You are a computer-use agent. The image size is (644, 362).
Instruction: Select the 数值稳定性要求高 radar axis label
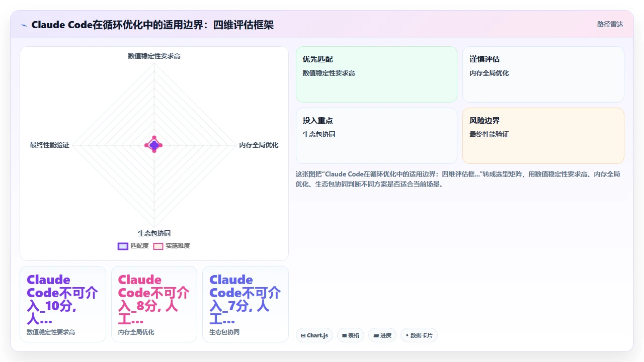click(154, 56)
